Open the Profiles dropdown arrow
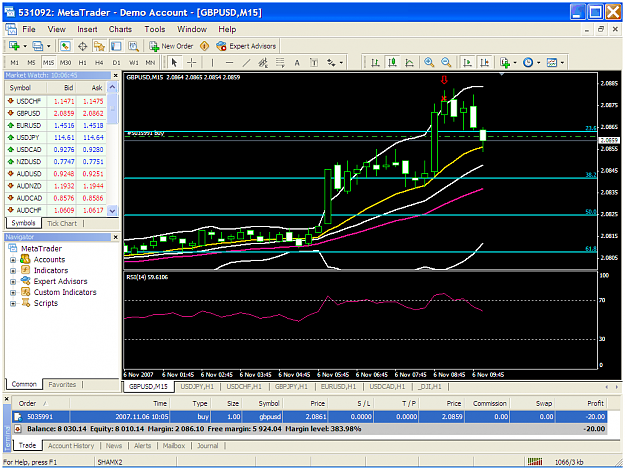 click(x=49, y=46)
